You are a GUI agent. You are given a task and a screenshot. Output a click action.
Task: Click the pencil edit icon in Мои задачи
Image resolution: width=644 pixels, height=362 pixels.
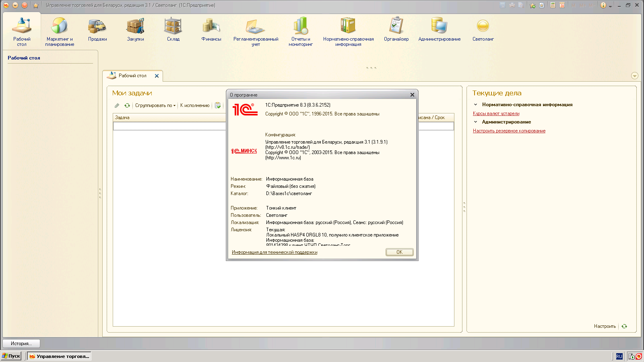coord(117,105)
